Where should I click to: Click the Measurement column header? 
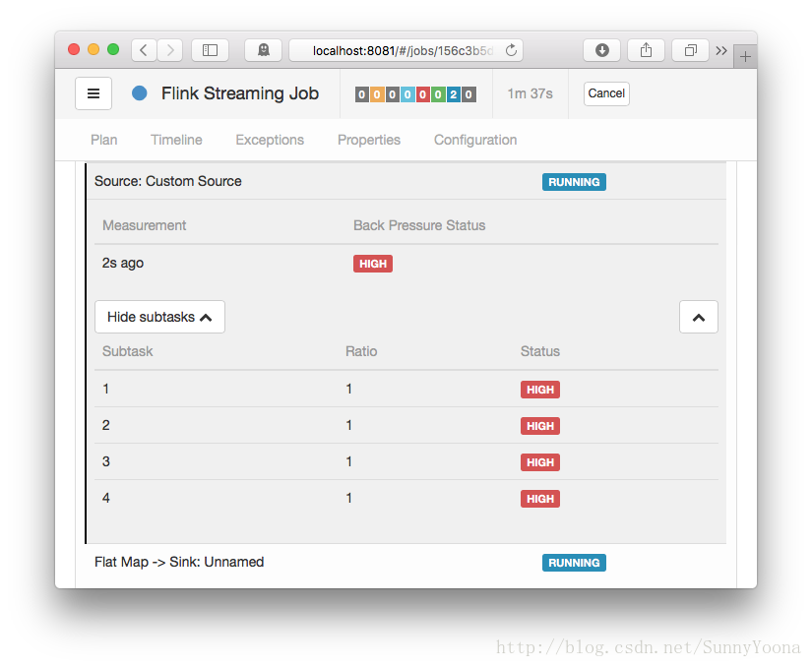[x=144, y=225]
